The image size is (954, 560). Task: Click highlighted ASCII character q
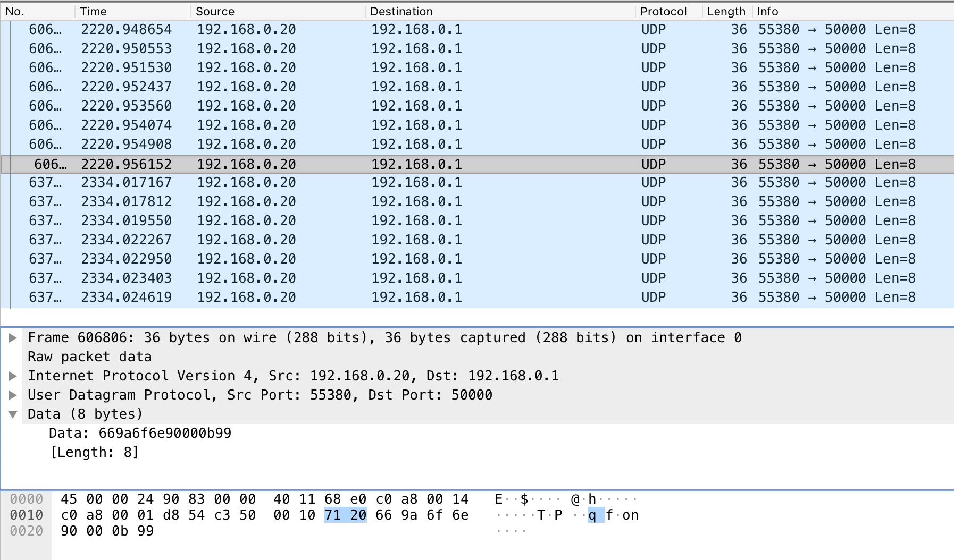592,515
